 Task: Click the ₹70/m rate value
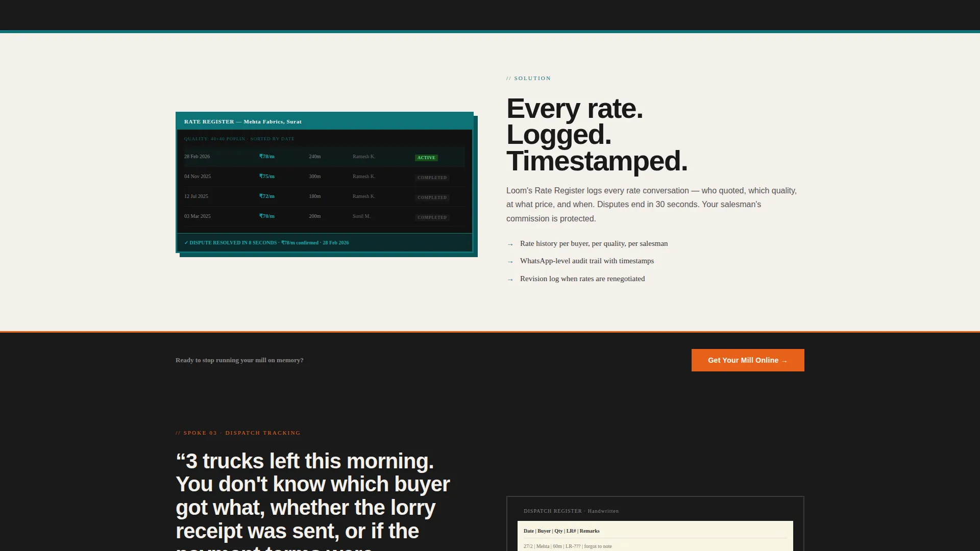[x=266, y=216]
